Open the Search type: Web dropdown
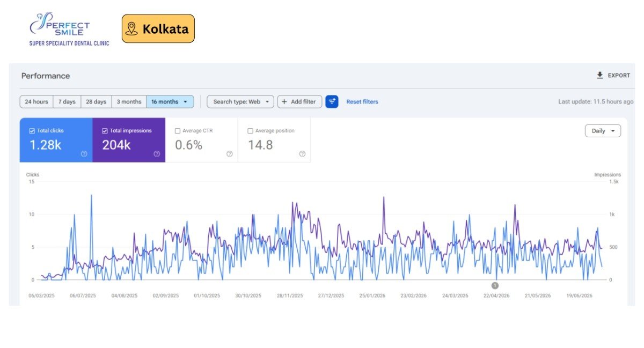Image resolution: width=644 pixels, height=348 pixels. pos(240,102)
